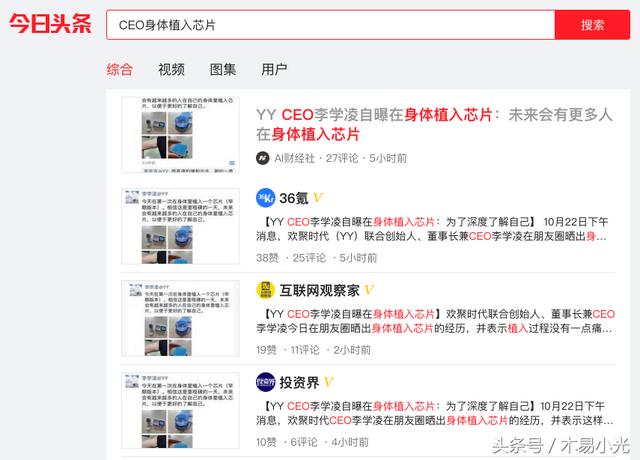Click the 4小时前 timestamp

pyautogui.click(x=350, y=442)
